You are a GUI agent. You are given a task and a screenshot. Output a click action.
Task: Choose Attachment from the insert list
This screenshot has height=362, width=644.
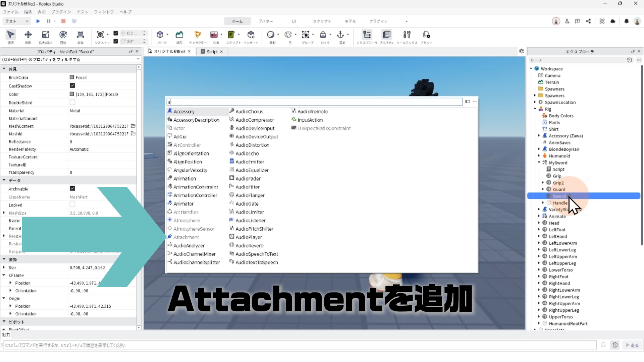click(x=186, y=237)
